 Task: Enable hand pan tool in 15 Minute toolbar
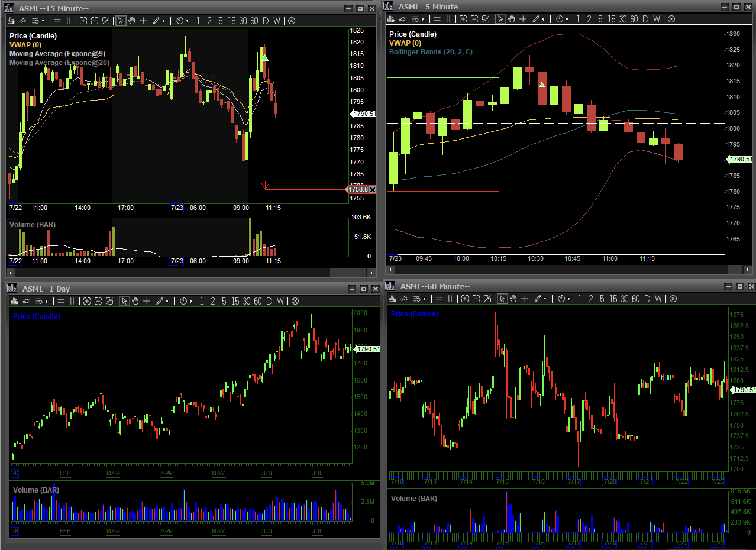(x=132, y=21)
